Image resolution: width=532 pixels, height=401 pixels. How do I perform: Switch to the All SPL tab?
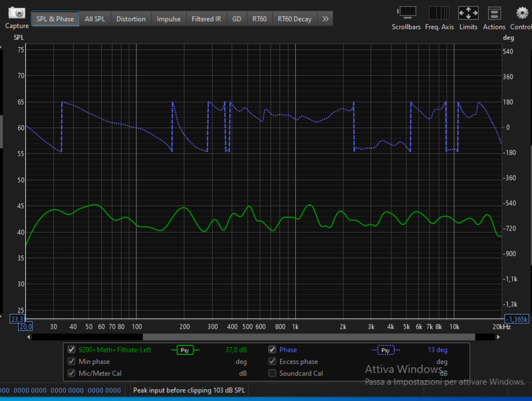[x=95, y=19]
